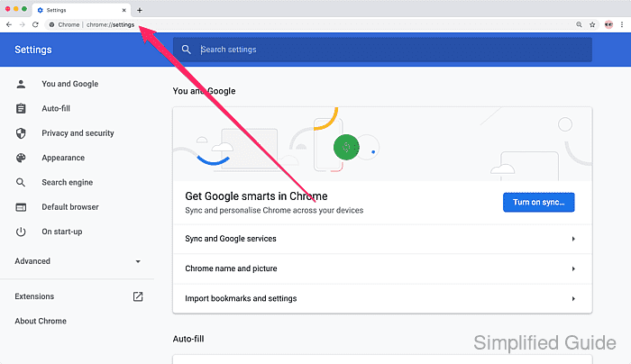
Task: Click the Privacy and security shield icon
Action: pyautogui.click(x=21, y=133)
